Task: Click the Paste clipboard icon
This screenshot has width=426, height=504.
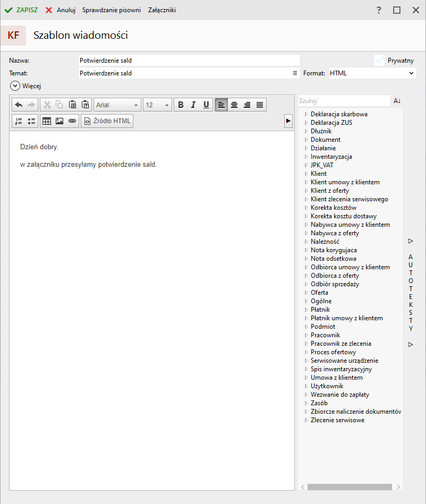Action: (x=73, y=105)
